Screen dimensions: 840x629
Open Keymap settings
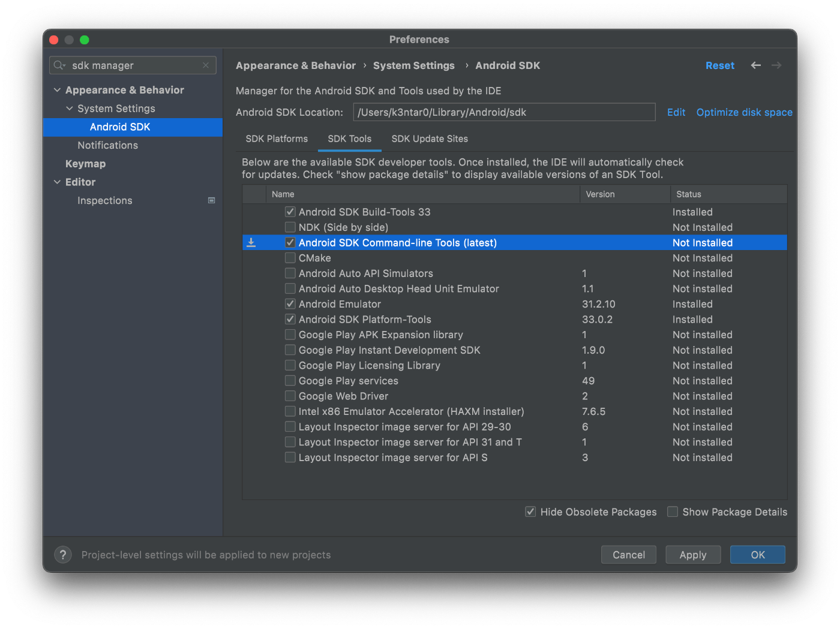(x=85, y=164)
